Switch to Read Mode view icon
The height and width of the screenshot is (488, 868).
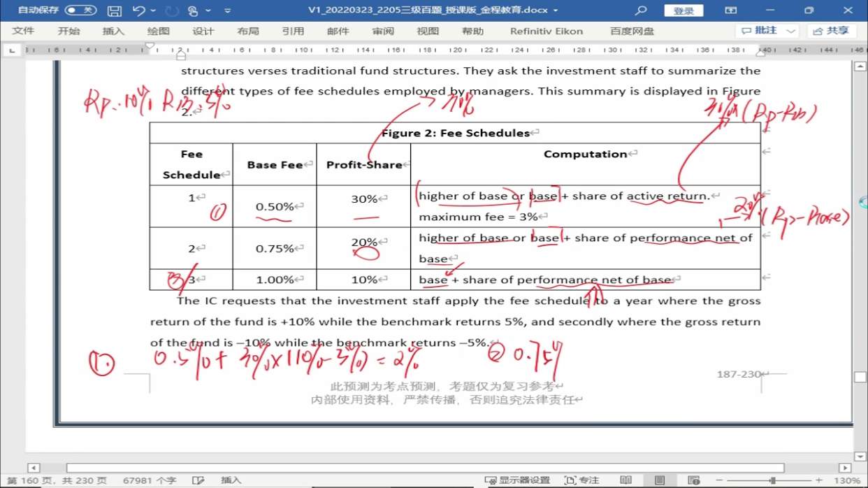click(625, 480)
